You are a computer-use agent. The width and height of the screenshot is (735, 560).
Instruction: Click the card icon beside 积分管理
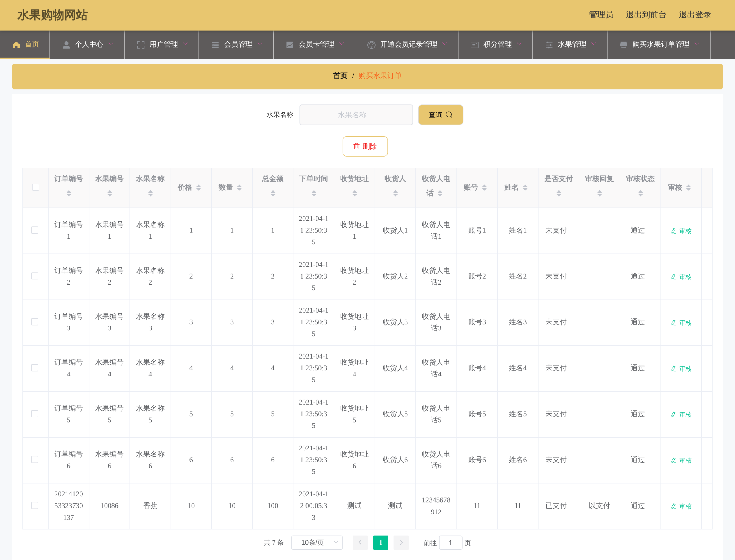click(474, 45)
